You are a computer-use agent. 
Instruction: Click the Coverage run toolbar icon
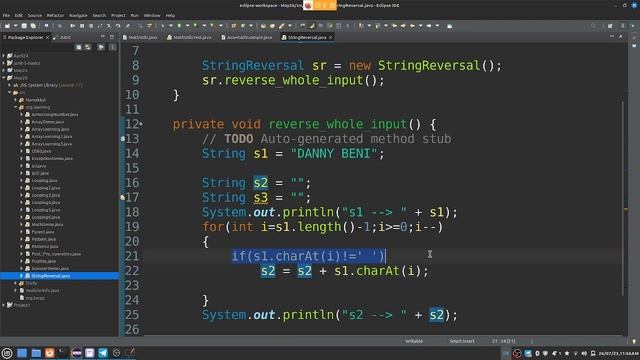(x=196, y=26)
